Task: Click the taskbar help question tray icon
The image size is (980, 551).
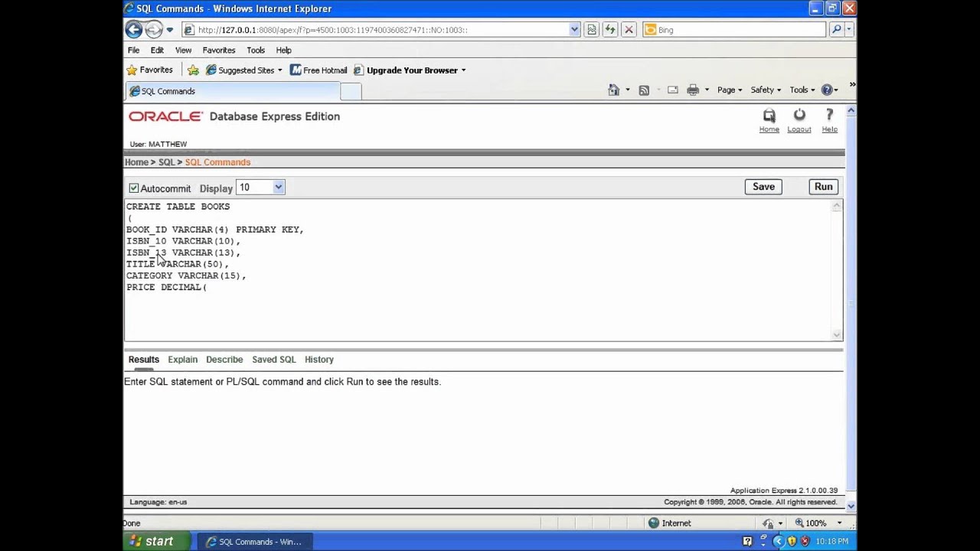Action: pos(748,542)
